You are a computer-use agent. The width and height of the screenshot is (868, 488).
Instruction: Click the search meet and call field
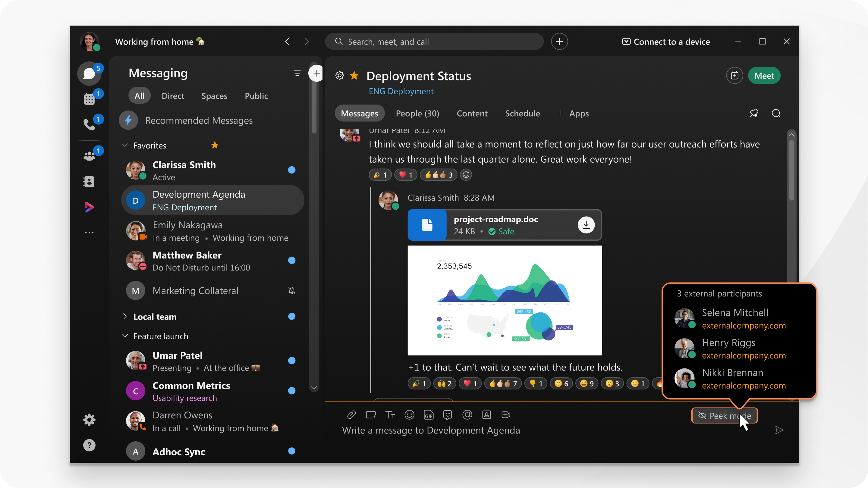tap(433, 41)
